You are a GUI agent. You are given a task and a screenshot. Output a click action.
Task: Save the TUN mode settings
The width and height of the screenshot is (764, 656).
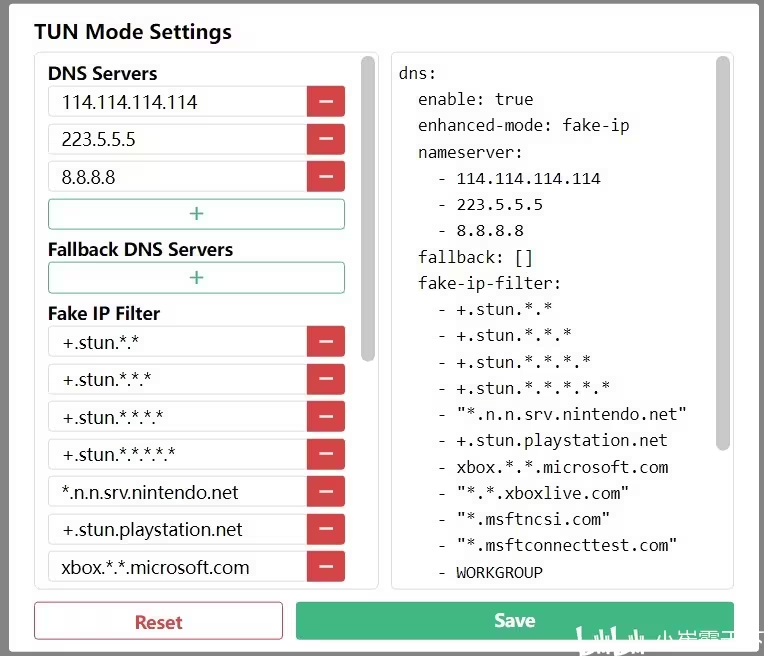(514, 620)
